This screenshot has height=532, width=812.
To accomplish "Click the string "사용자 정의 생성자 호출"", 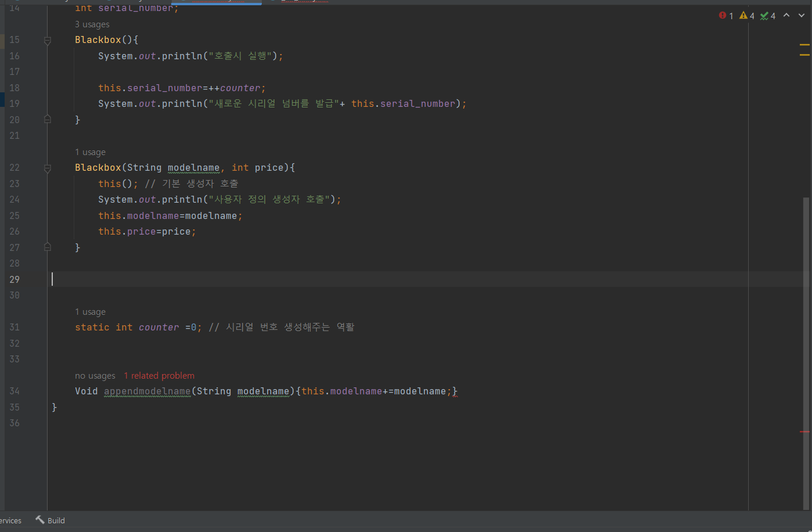I will pyautogui.click(x=269, y=199).
